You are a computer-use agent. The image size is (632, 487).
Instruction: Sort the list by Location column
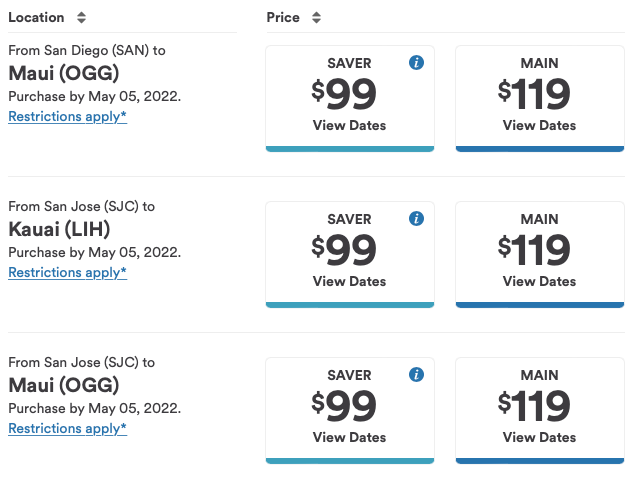(x=81, y=18)
